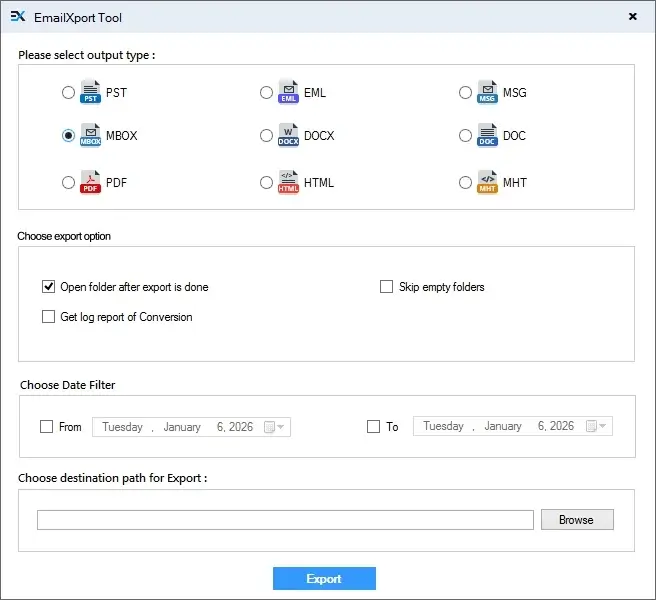The image size is (656, 600).
Task: Click the red PDF file icon
Action: click(90, 182)
